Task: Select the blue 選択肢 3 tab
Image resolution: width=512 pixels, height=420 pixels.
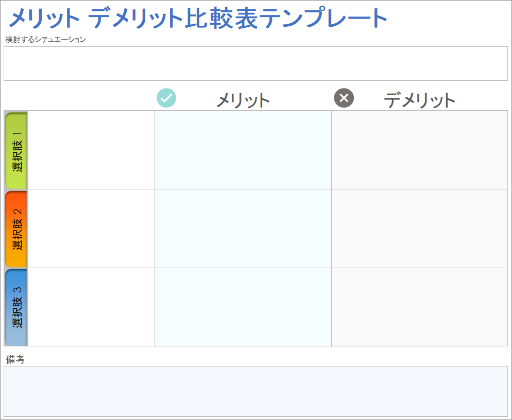Action: [16, 307]
